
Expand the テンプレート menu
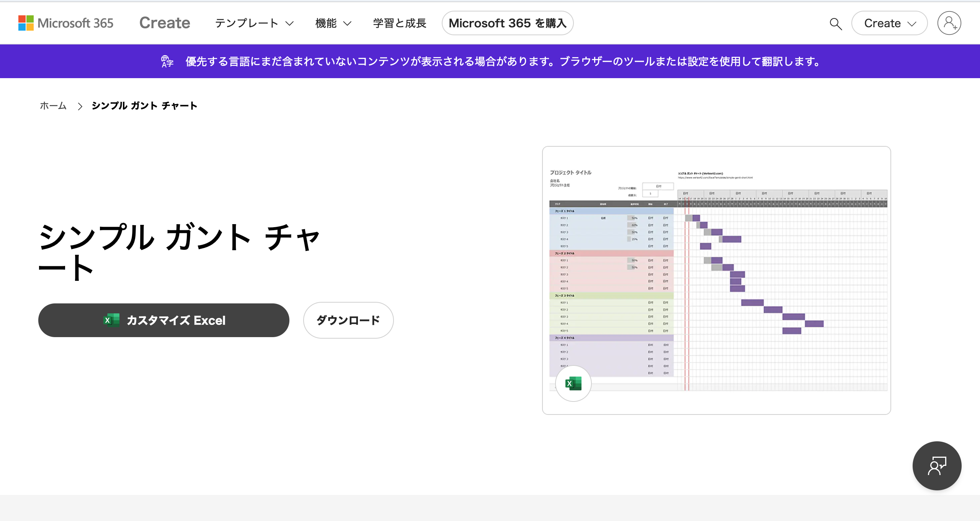pyautogui.click(x=254, y=23)
